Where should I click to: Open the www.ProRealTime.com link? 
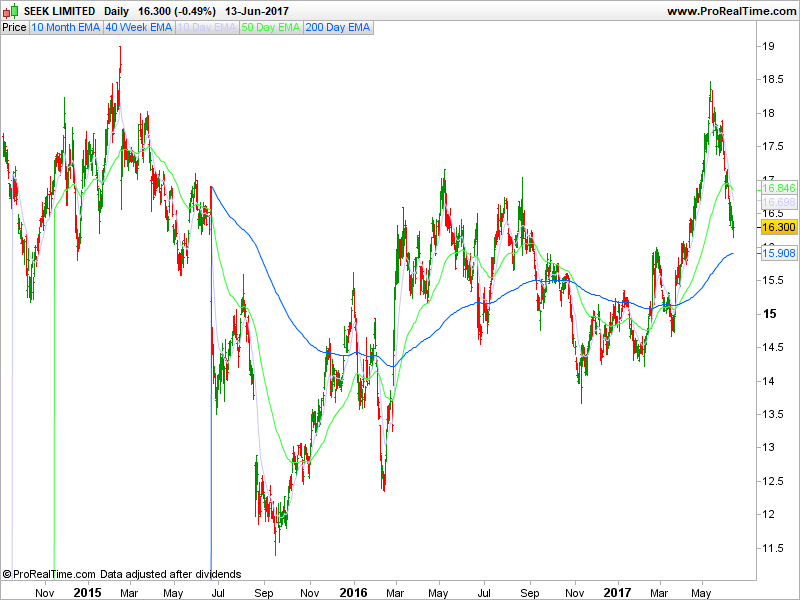tap(732, 11)
